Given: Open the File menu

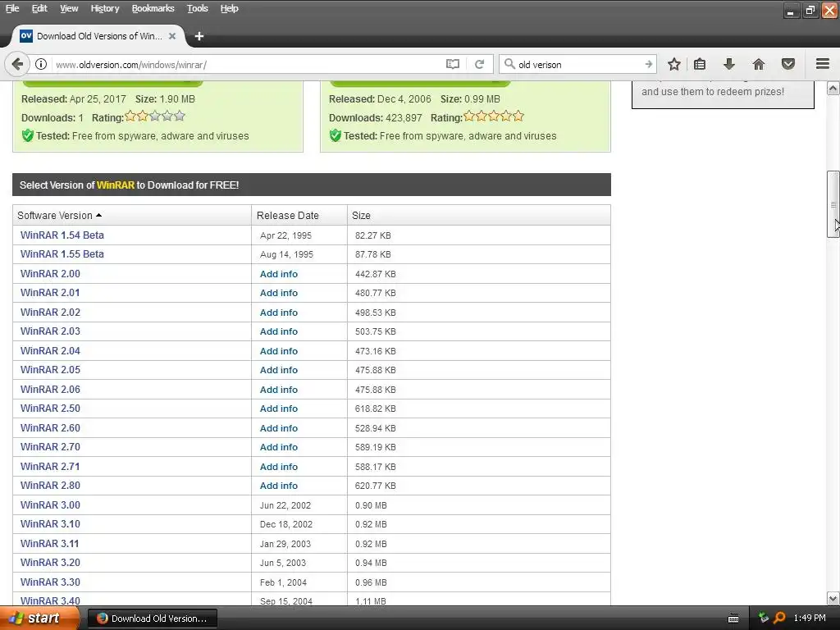Looking at the screenshot, I should (12, 8).
